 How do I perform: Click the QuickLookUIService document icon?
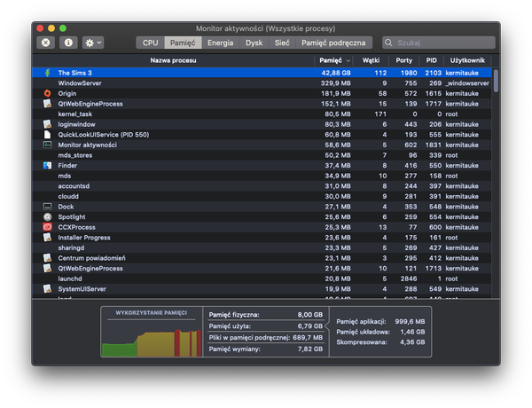point(48,135)
